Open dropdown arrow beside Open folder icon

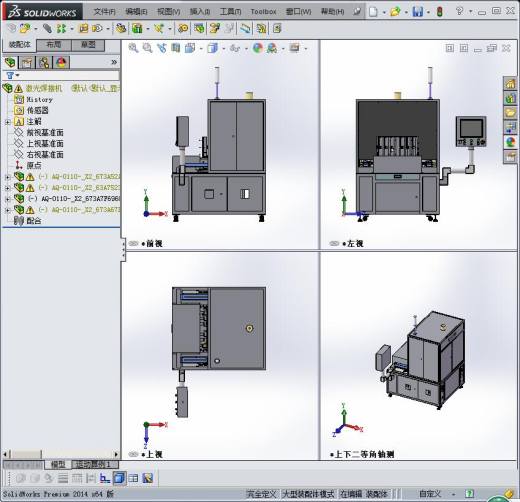pos(406,13)
